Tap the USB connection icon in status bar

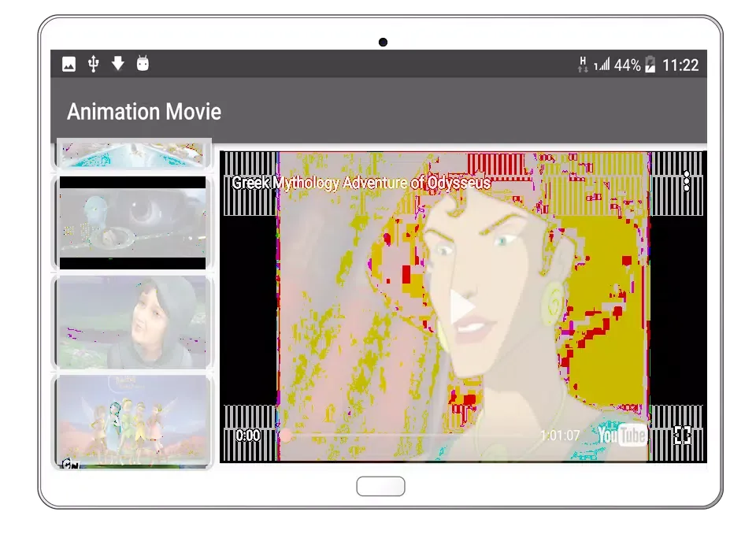click(94, 65)
